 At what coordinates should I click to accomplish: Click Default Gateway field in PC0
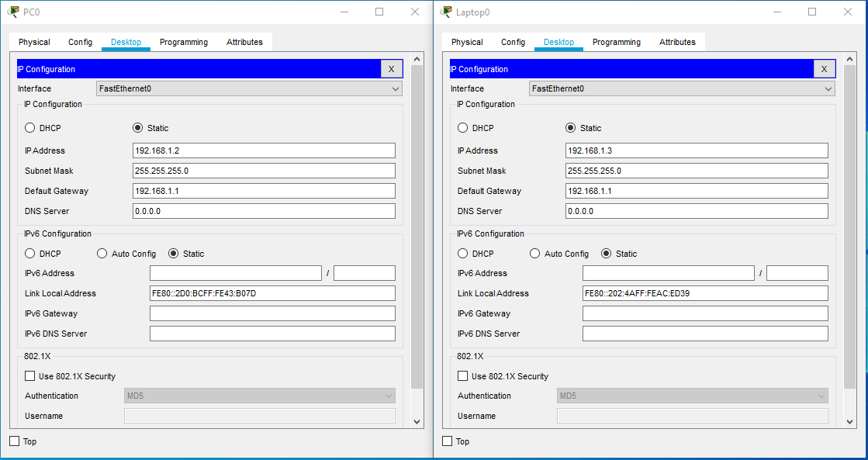[264, 191]
